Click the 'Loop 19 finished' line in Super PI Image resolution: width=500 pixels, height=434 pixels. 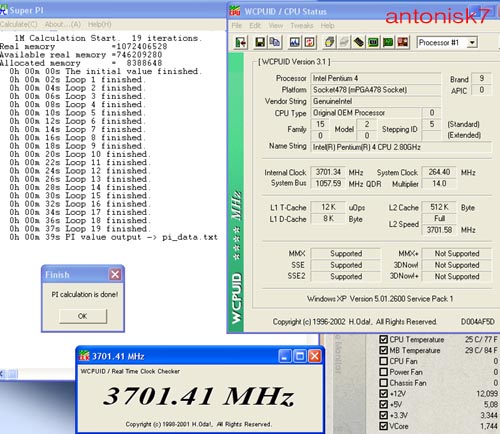pos(80,229)
